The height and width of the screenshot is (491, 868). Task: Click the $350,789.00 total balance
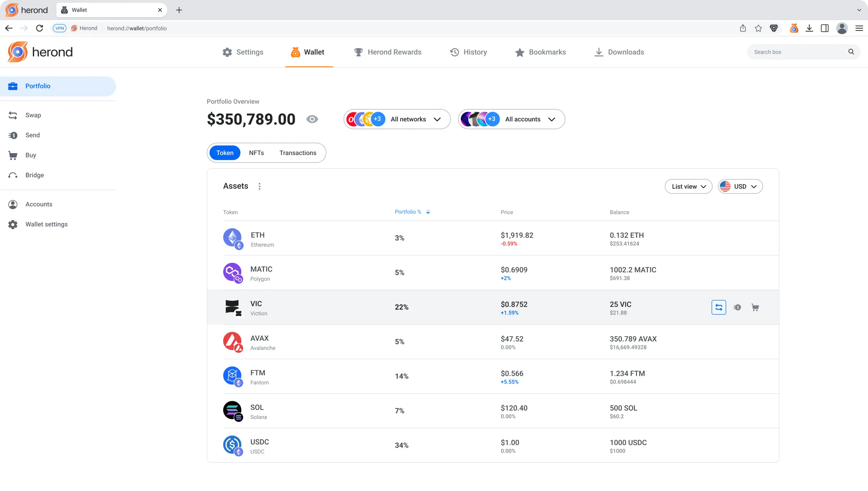[x=251, y=119]
